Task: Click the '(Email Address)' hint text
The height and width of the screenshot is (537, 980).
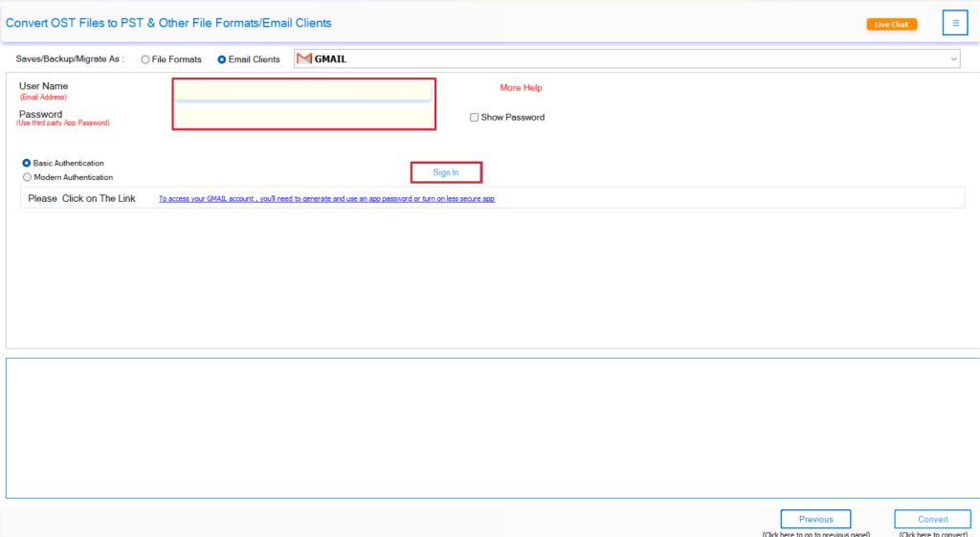Action: 43,97
